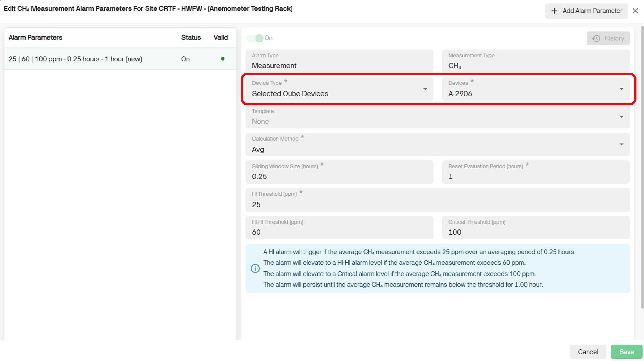Screen dimensions: 644x361
Task: Click the HI Threshold ppm field
Action: click(x=437, y=204)
